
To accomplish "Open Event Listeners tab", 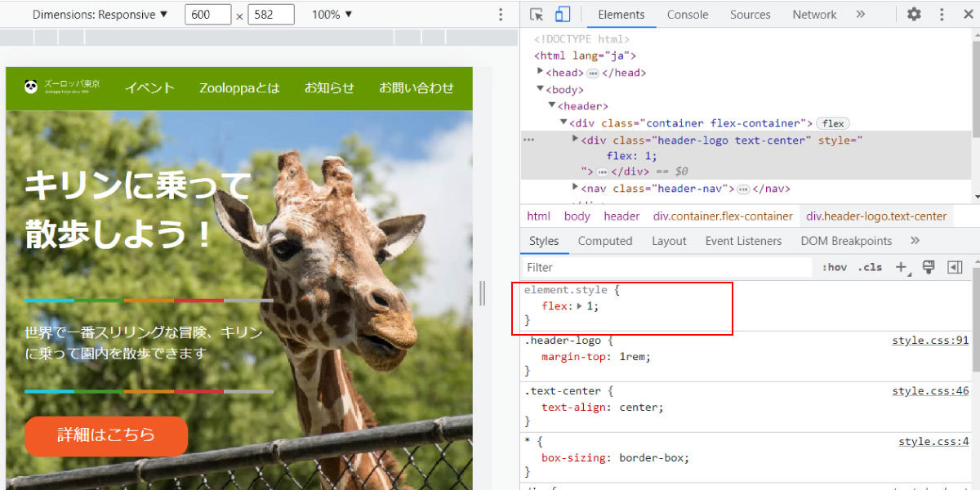I will pyautogui.click(x=743, y=241).
